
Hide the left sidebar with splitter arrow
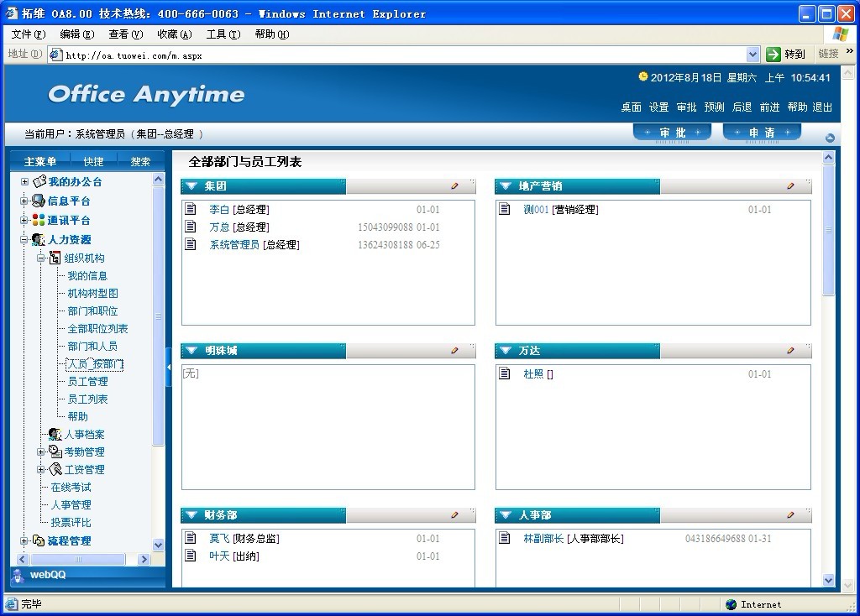[169, 368]
